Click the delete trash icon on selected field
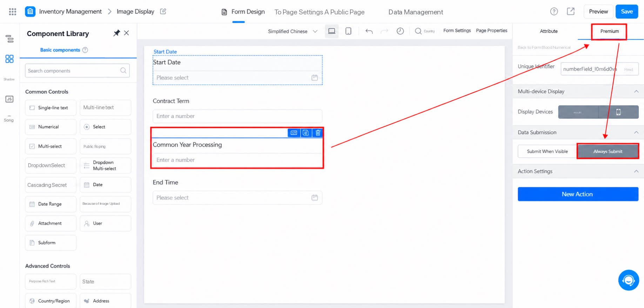The width and height of the screenshot is (644, 308). tap(318, 133)
